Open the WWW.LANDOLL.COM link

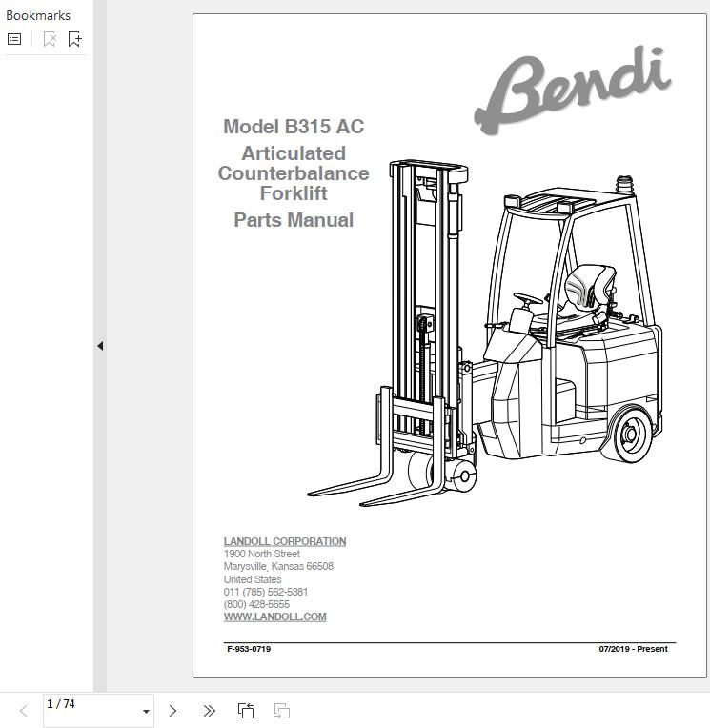[274, 617]
